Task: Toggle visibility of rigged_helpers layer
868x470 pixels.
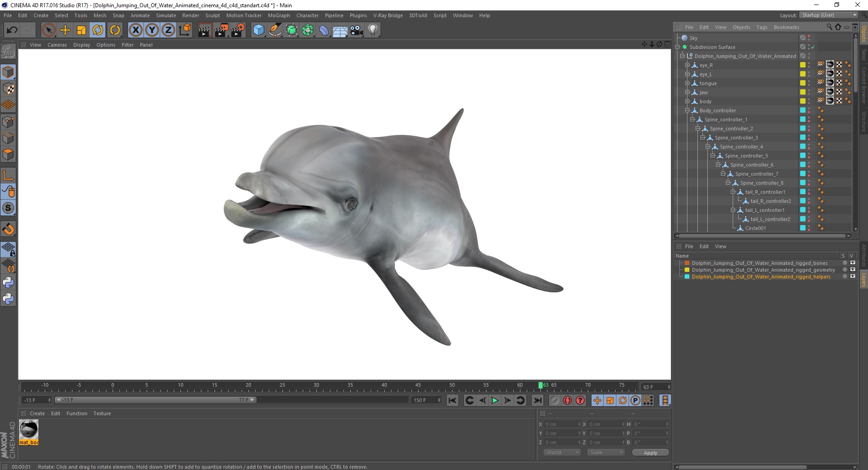Action: click(853, 276)
